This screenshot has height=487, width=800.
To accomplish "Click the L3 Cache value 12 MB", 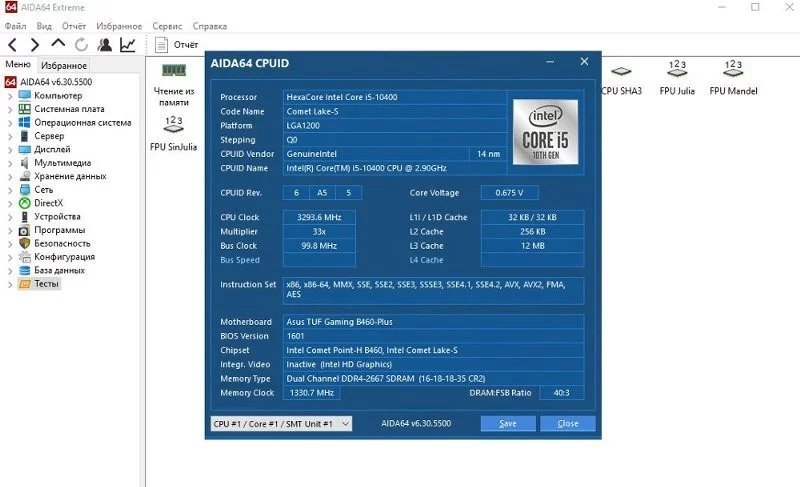I will pos(532,246).
